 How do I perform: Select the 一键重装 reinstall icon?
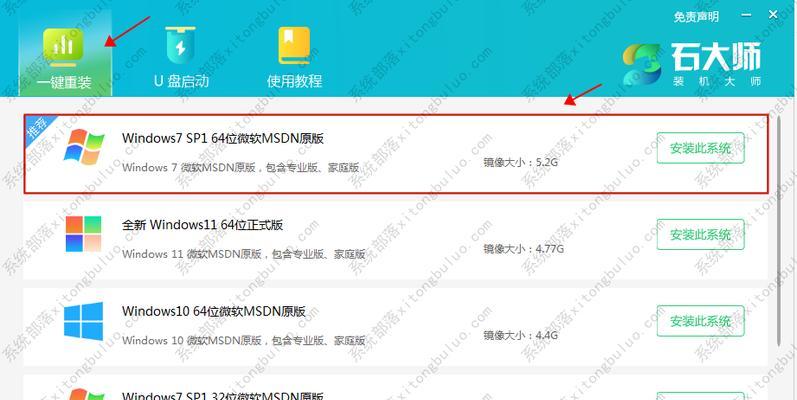point(64,47)
